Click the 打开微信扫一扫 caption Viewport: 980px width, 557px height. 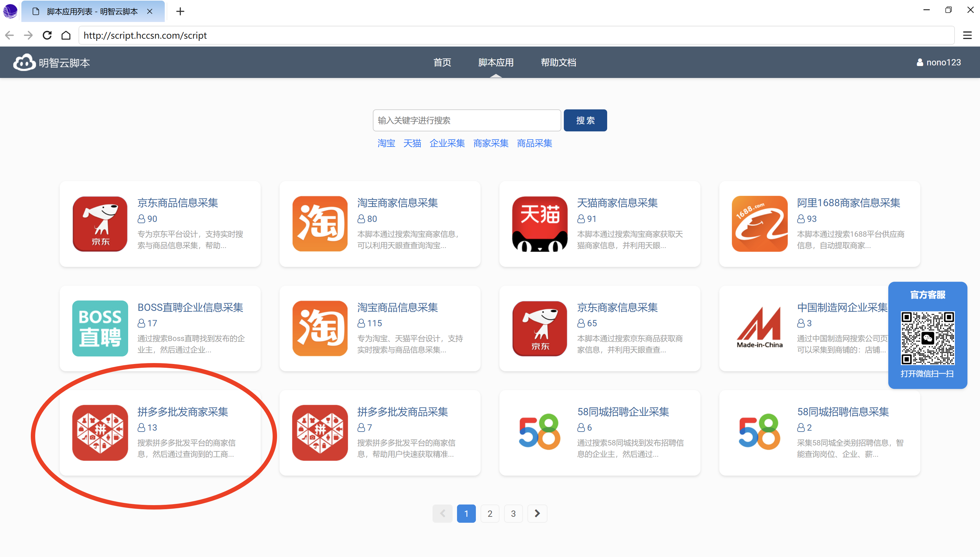[x=927, y=374]
